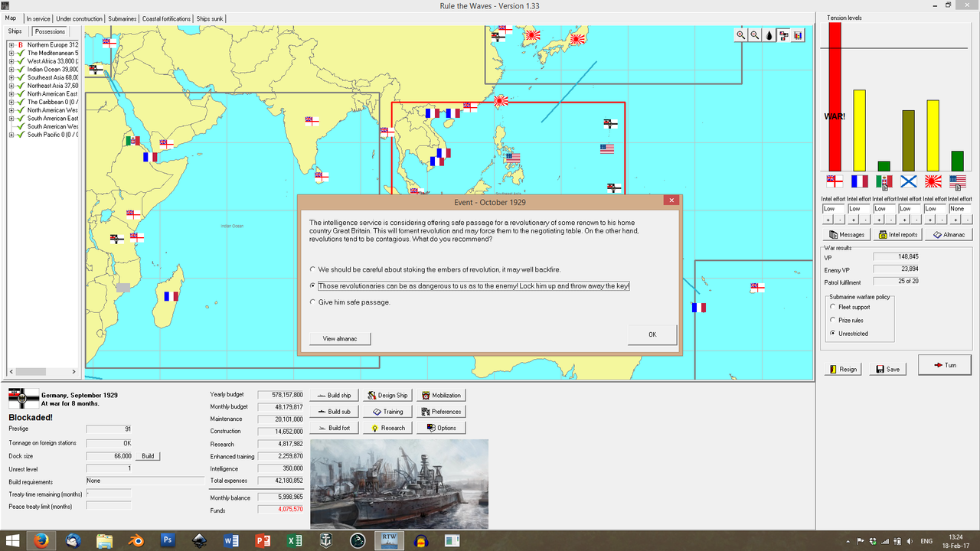Select 'Give him safe passage' option
This screenshot has height=551, width=980.
coord(312,301)
